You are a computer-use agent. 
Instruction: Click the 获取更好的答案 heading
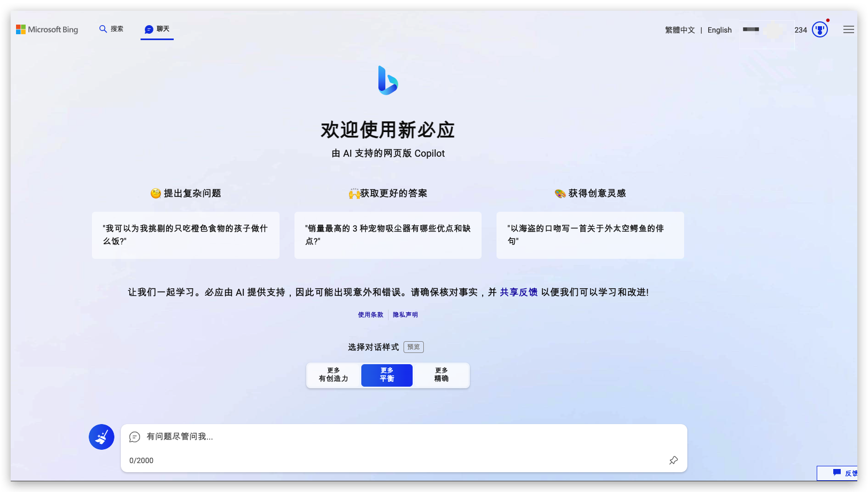pos(388,193)
